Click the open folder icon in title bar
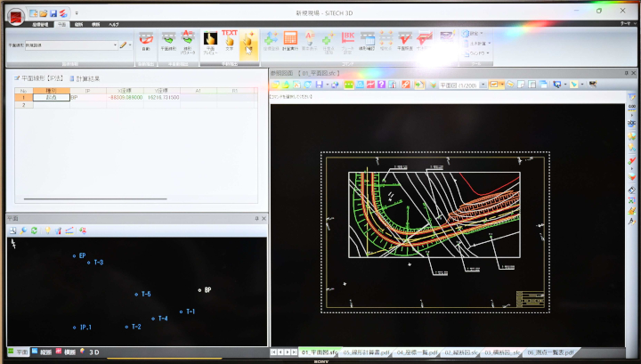Viewport: 641px width, 364px height. [x=43, y=13]
